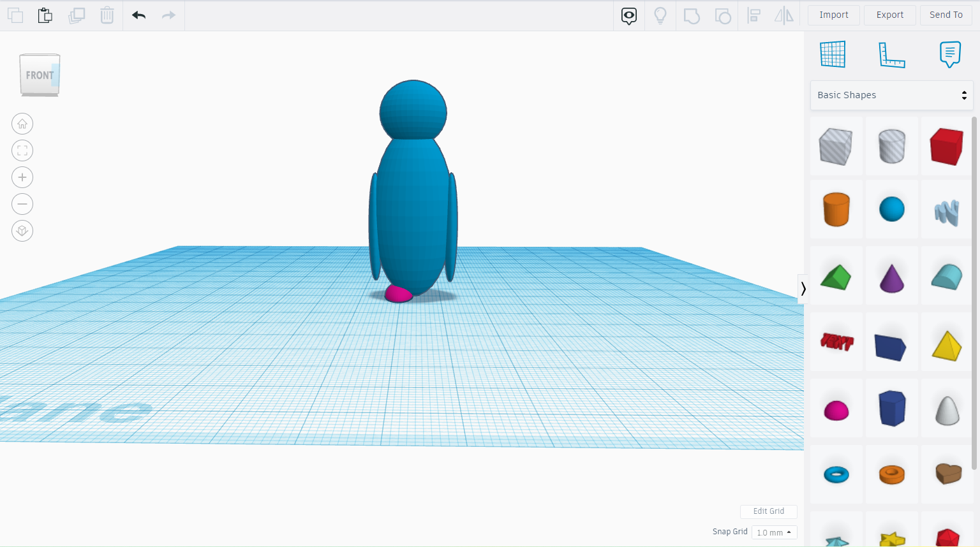Screen dimensions: 980x547
Task: Select the red Box shape thumbnail
Action: point(947,145)
